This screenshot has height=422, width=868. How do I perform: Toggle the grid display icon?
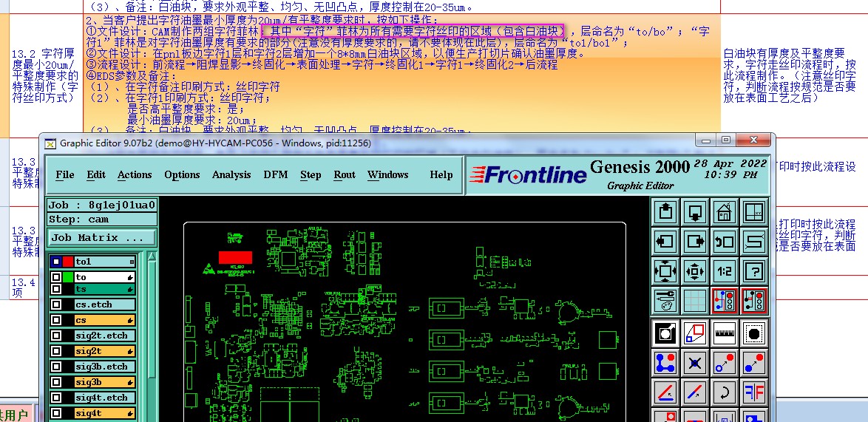tap(695, 302)
